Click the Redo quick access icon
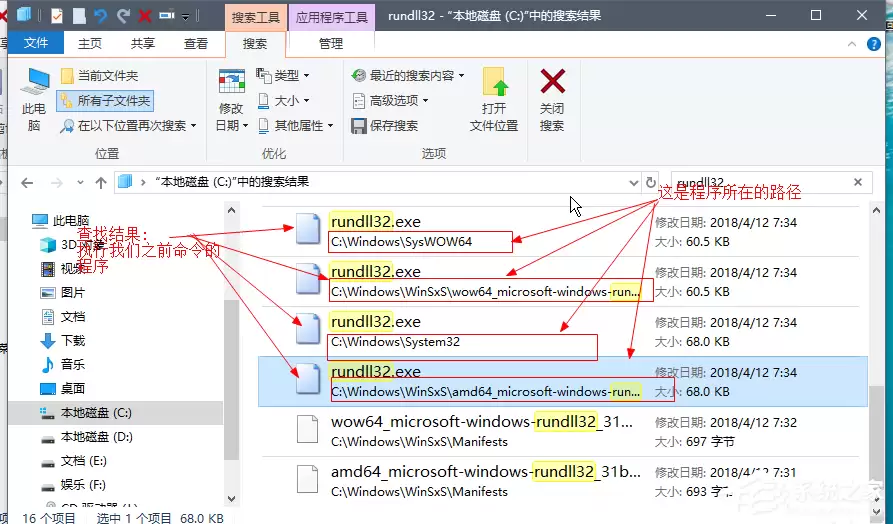Viewport: 893px width, 524px height. click(123, 15)
